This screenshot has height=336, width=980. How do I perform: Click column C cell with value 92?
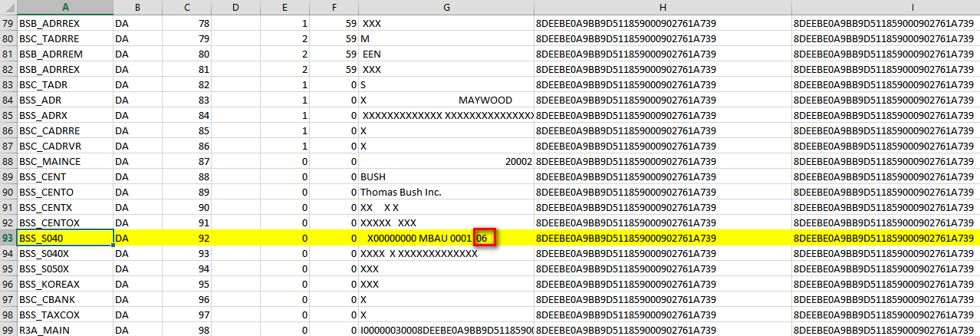[186, 239]
